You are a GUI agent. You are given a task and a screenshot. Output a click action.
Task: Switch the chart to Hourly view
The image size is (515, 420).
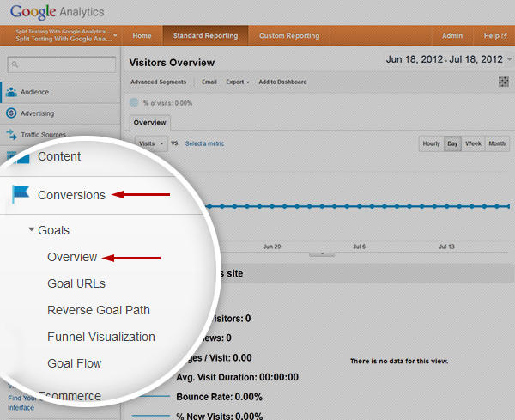pos(431,143)
